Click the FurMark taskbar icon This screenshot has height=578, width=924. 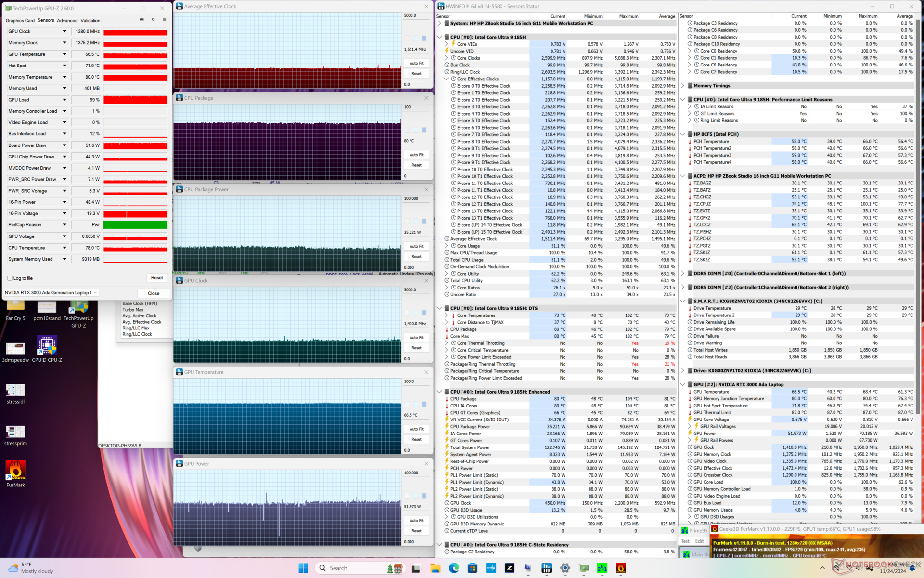[621, 568]
